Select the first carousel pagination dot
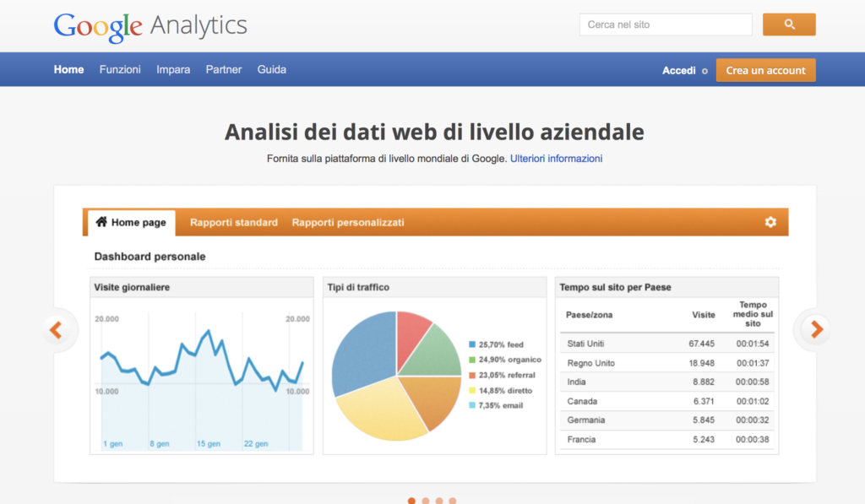This screenshot has height=504, width=865. pyautogui.click(x=411, y=501)
